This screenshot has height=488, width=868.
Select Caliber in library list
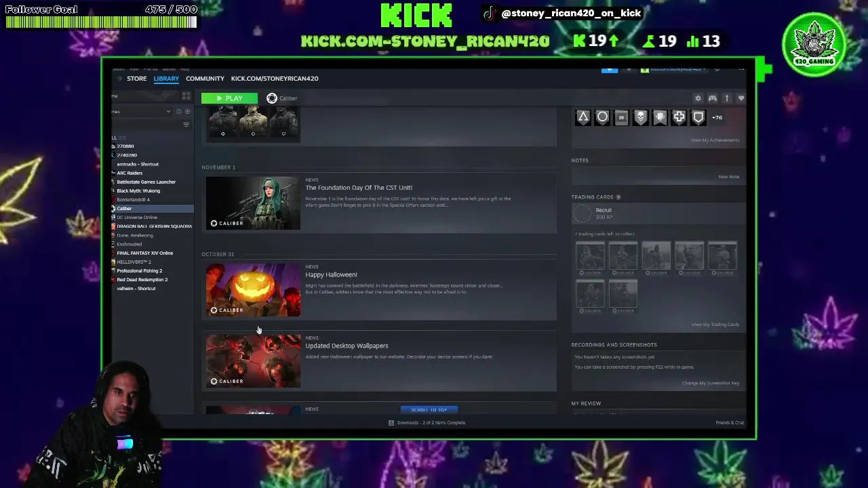[152, 209]
